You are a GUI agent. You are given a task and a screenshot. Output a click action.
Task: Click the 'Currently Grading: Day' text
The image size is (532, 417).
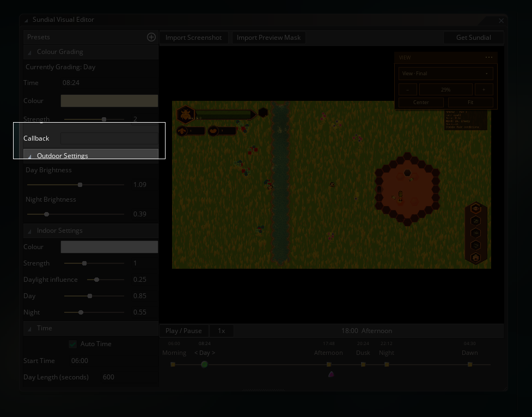click(x=60, y=67)
